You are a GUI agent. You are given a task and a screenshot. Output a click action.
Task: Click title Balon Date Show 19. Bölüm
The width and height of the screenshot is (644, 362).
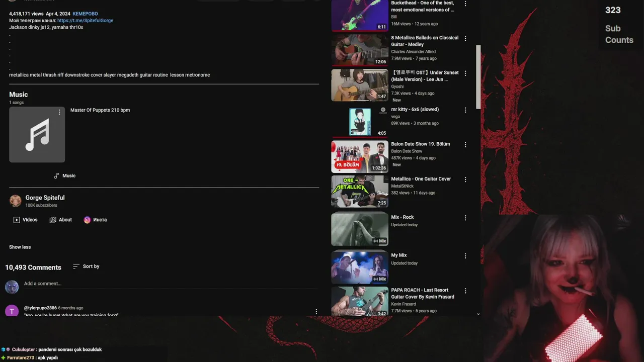tap(421, 144)
